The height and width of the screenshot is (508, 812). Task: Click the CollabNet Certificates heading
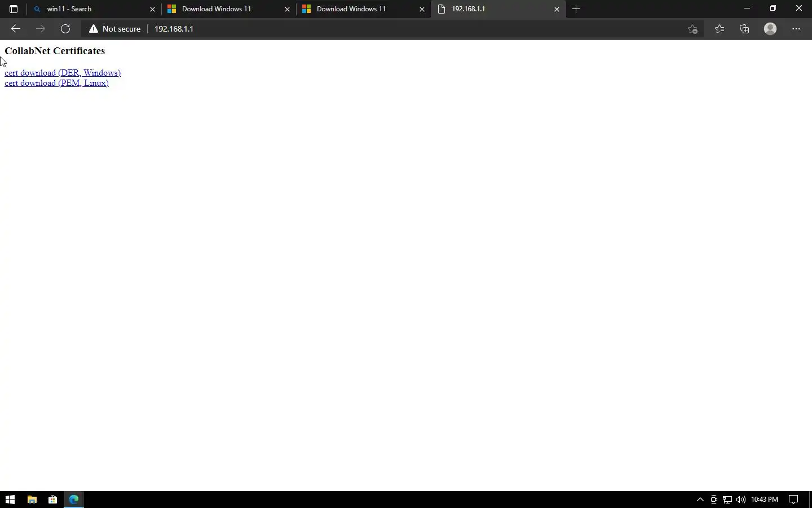55,51
